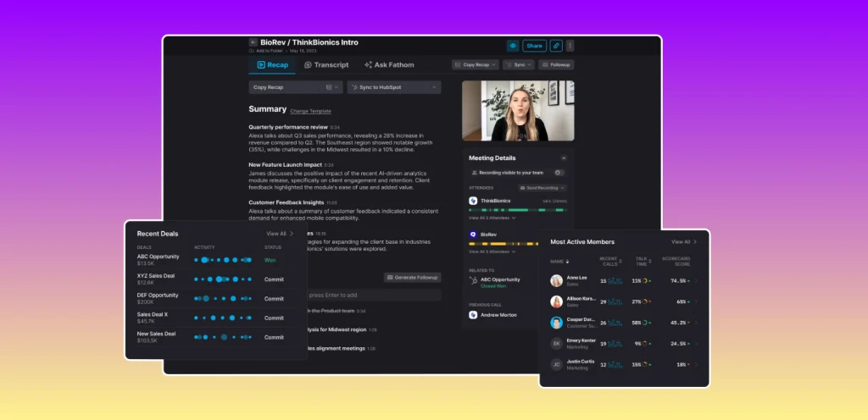Jump to Customer Feedback Insights section
The height and width of the screenshot is (420, 868).
(287, 202)
